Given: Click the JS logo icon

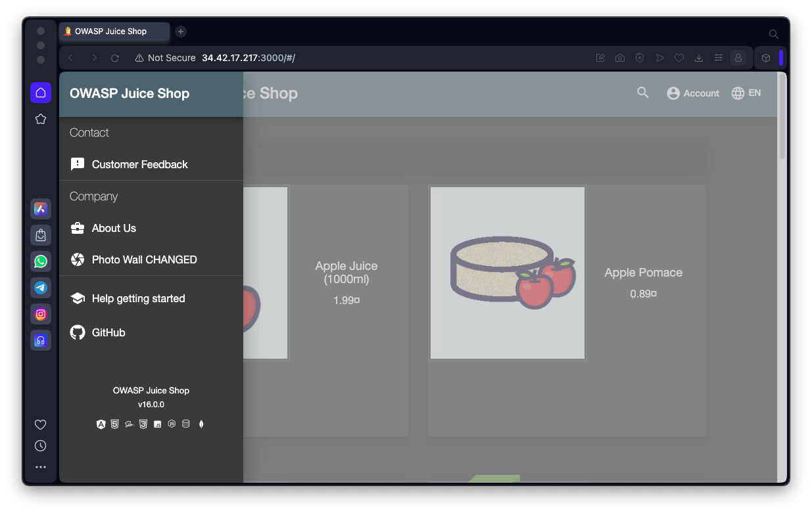Looking at the screenshot, I should [158, 424].
